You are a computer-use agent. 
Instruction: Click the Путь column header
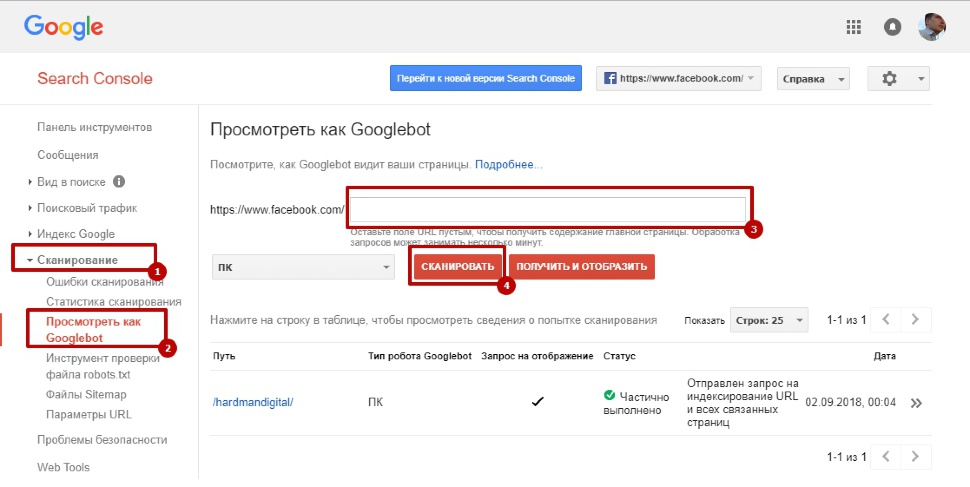click(224, 356)
